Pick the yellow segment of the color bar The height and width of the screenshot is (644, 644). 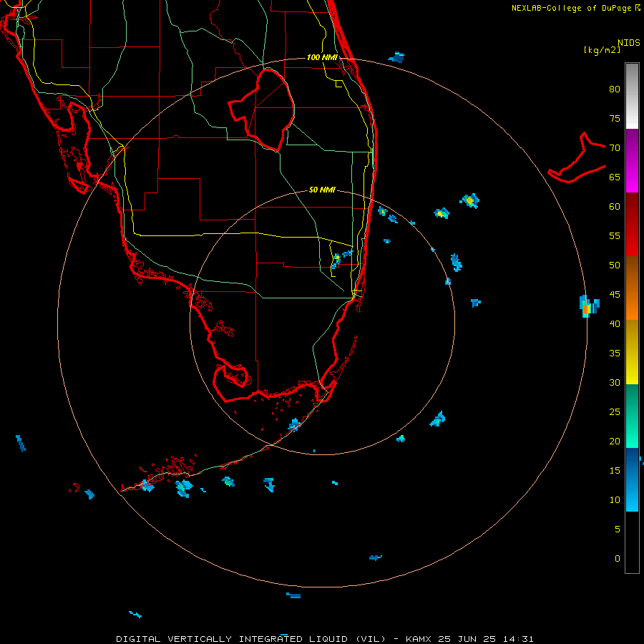click(x=632, y=352)
